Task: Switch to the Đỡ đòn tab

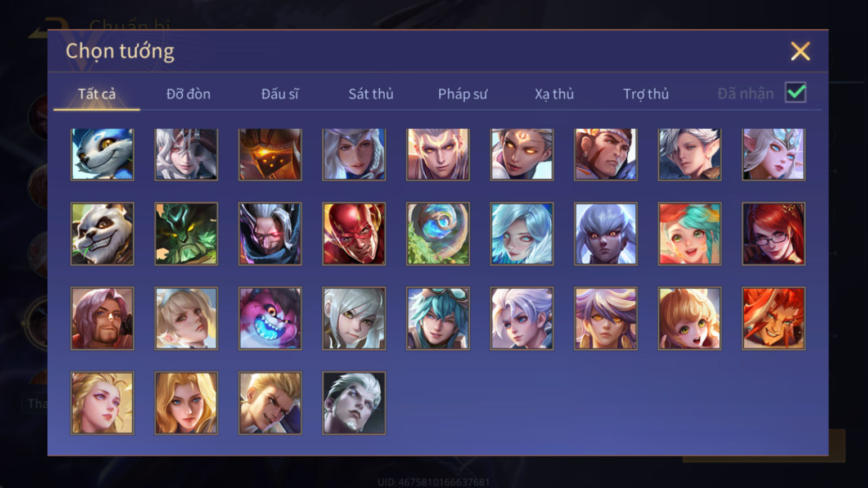Action: pos(188,94)
